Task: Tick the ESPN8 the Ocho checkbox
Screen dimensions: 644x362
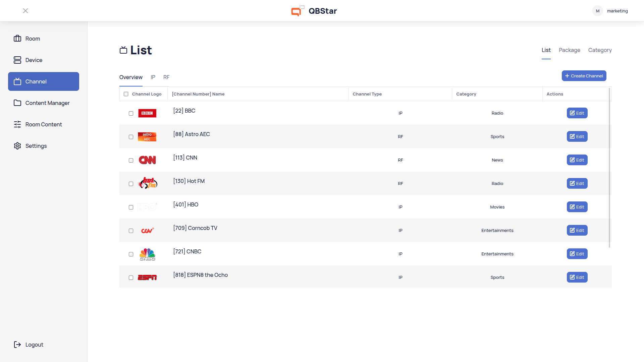Action: point(131,278)
